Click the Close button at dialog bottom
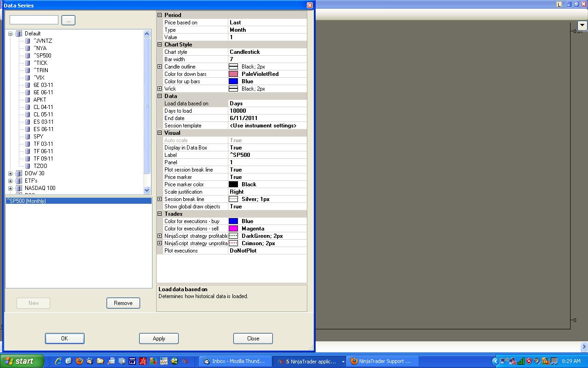The image size is (588, 368). coord(253,339)
